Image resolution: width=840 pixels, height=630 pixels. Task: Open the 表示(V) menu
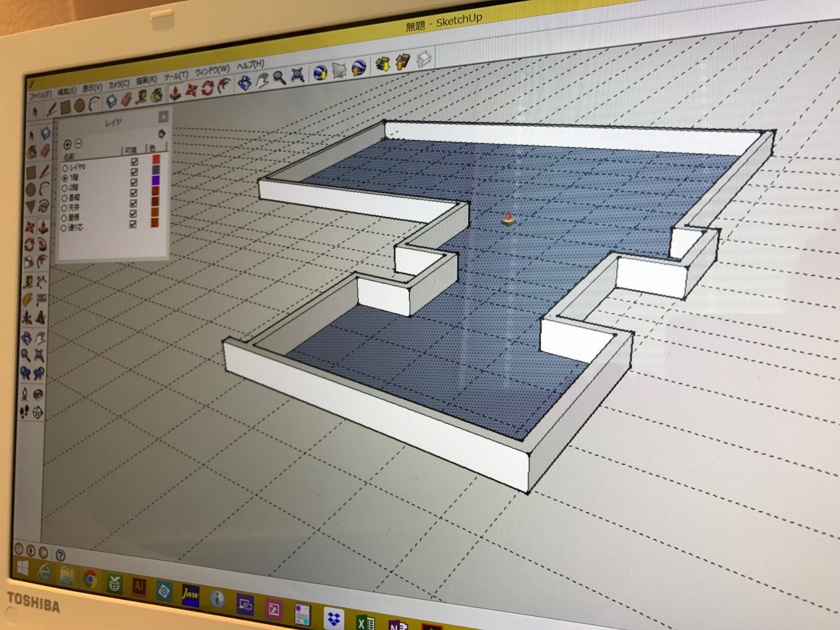(92, 88)
